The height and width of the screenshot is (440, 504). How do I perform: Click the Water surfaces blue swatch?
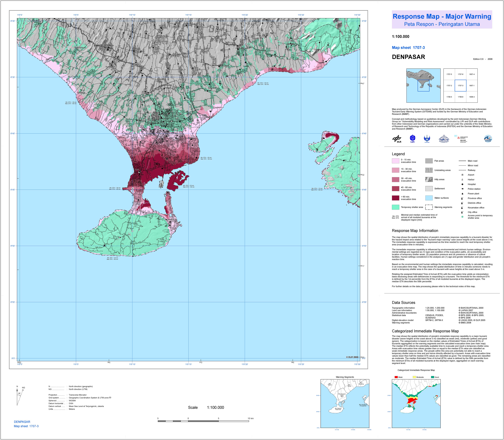coord(429,198)
